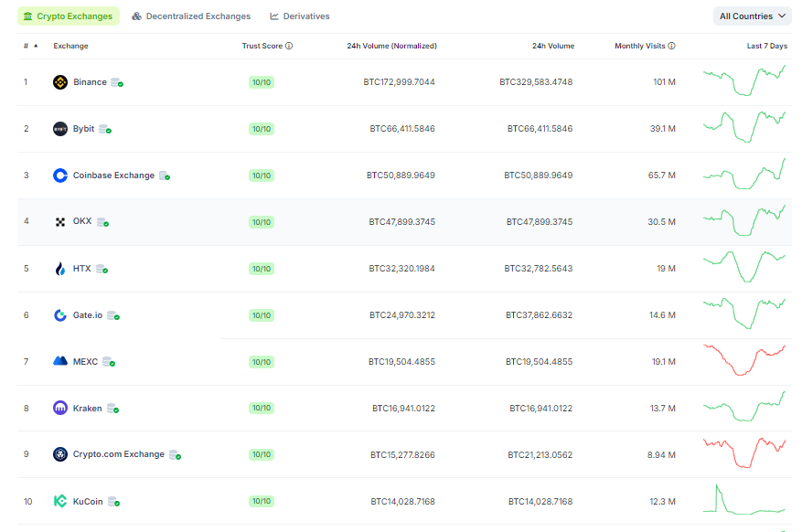
Task: Click the reserves badge next to Gate.io
Action: point(113,316)
